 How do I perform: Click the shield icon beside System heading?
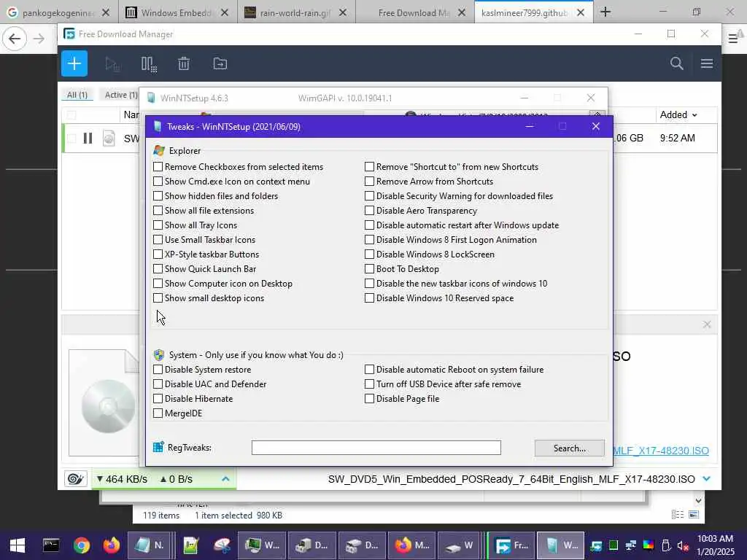[x=158, y=355]
